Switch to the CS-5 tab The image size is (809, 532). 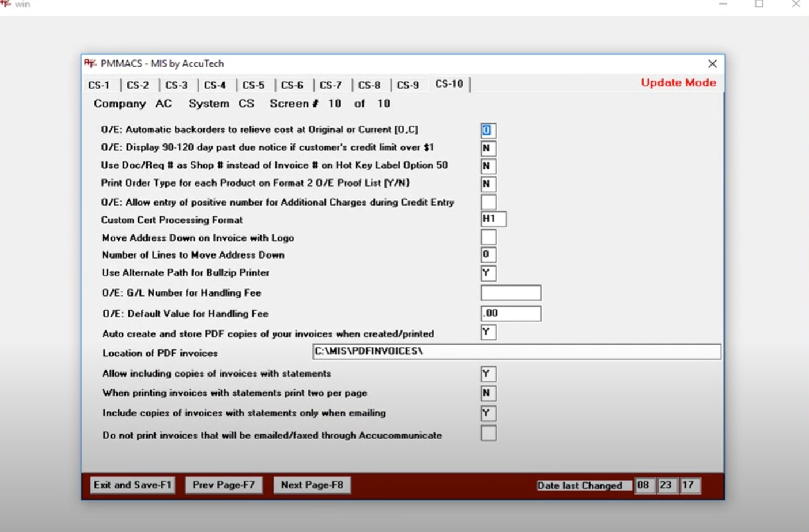(x=254, y=85)
